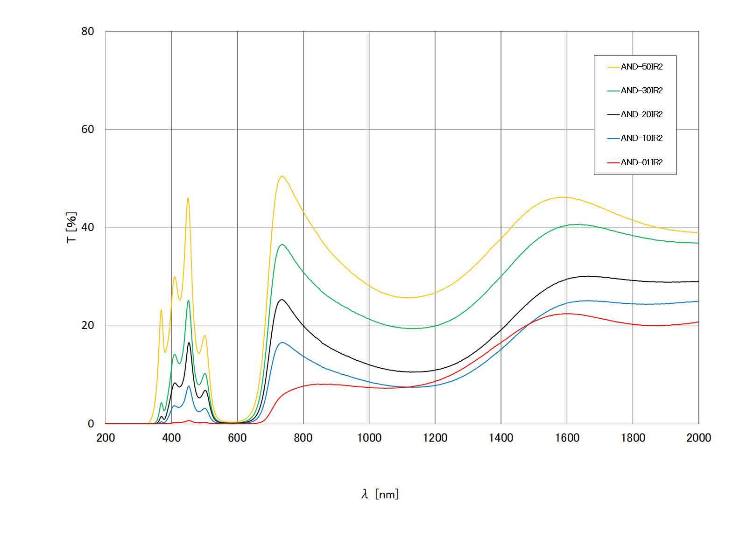Click the λ [nm] horizontal axis title
The height and width of the screenshot is (560, 747).
click(x=380, y=494)
